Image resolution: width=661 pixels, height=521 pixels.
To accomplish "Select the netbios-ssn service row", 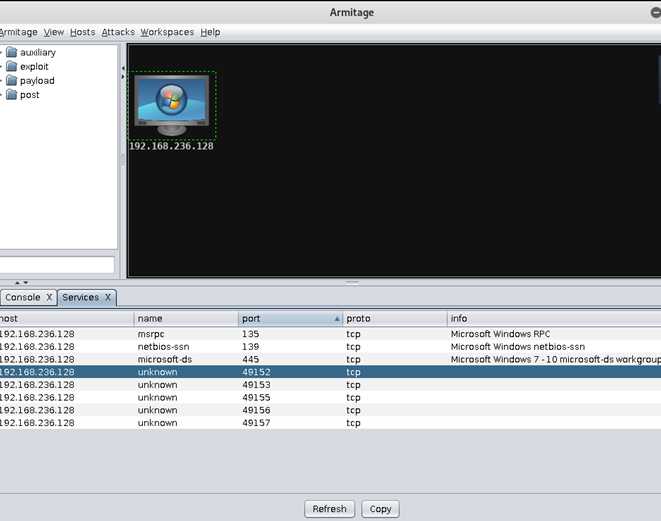I will 330,346.
